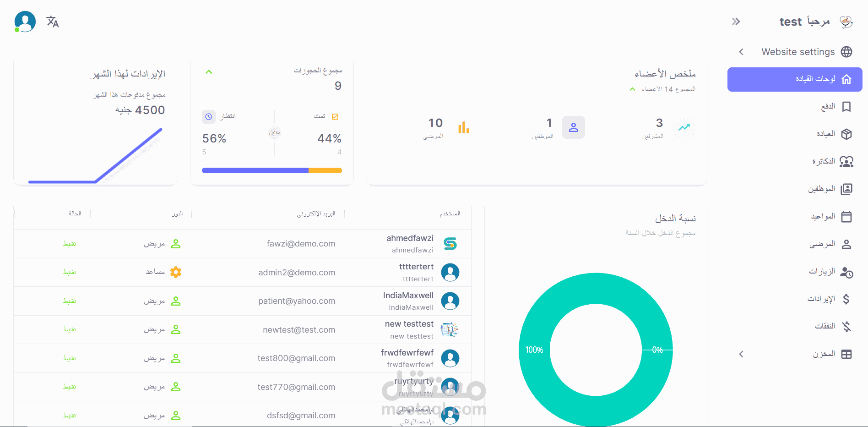Click green chevron in total bookings card

click(x=209, y=72)
